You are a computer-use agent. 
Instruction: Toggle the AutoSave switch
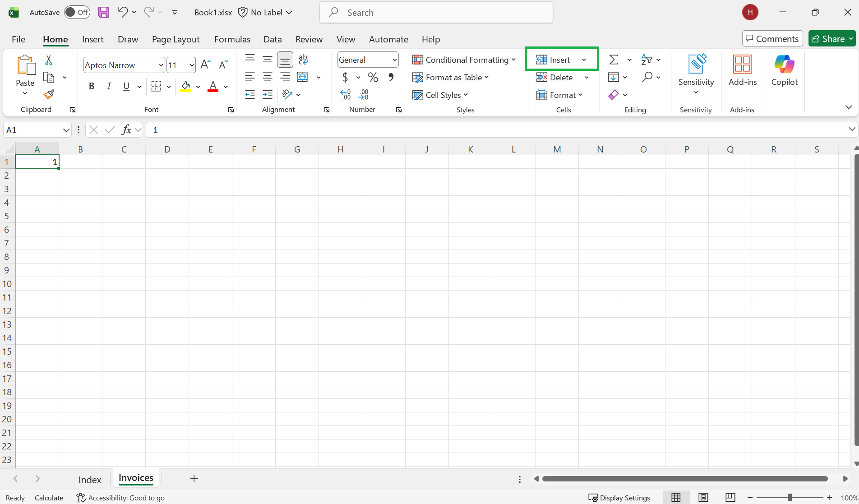tap(77, 12)
